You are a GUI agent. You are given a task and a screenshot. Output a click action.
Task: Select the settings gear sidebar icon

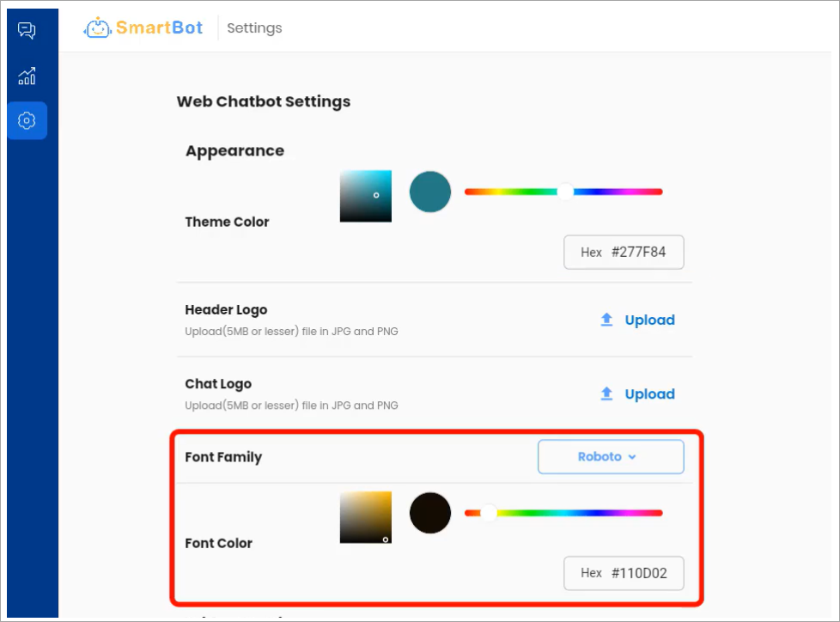click(27, 120)
